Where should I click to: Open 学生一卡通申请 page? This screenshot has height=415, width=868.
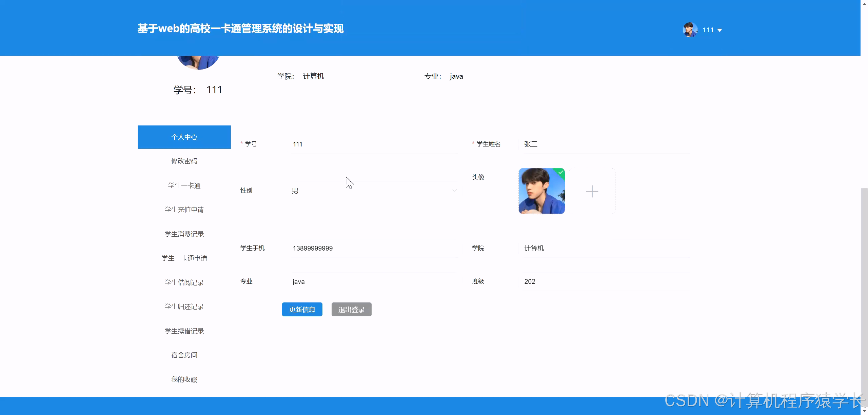184,258
